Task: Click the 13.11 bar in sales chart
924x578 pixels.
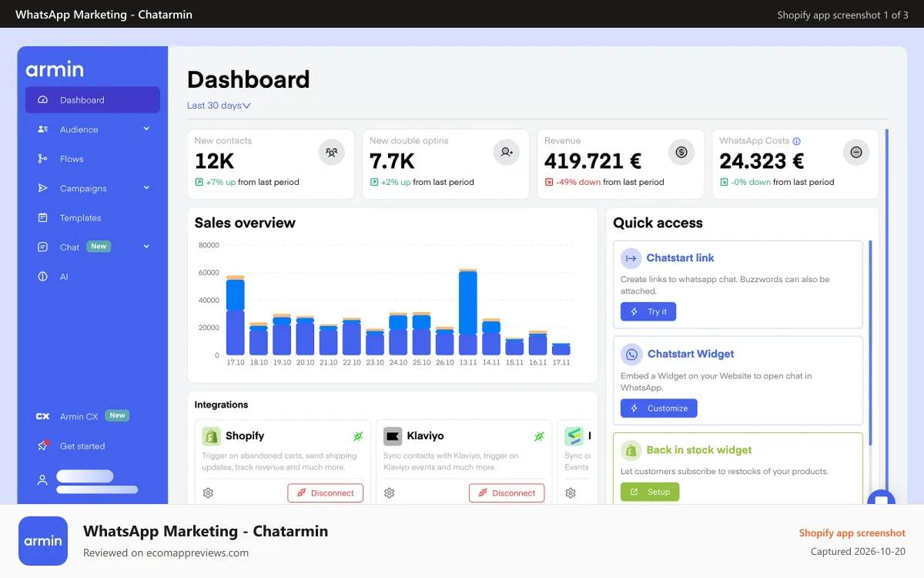Action: point(468,312)
